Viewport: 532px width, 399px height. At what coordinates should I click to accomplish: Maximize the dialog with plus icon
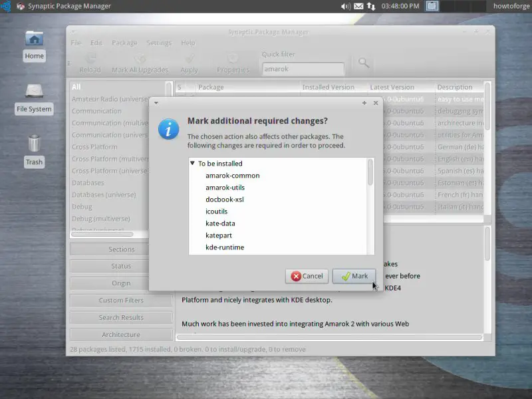click(364, 103)
